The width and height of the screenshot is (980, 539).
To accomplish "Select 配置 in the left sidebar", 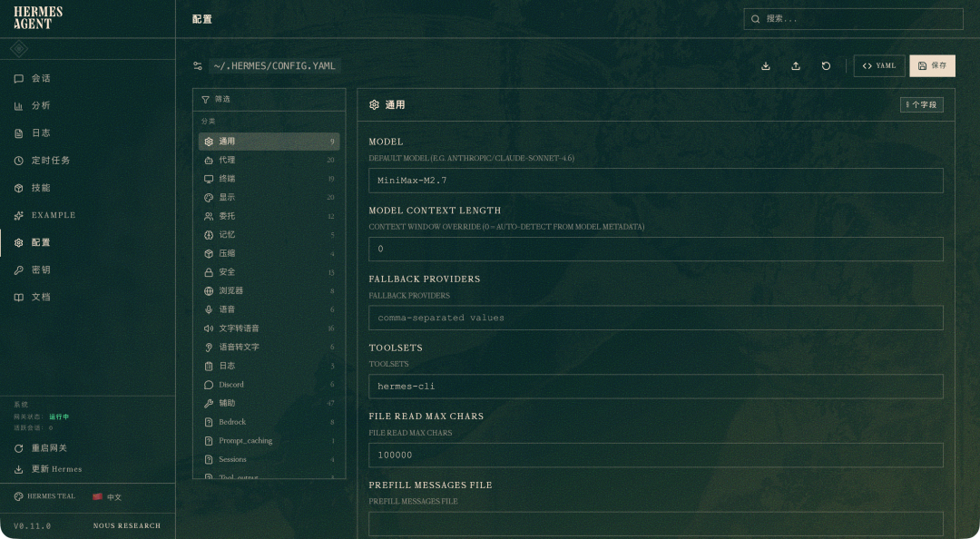I will pos(87,242).
